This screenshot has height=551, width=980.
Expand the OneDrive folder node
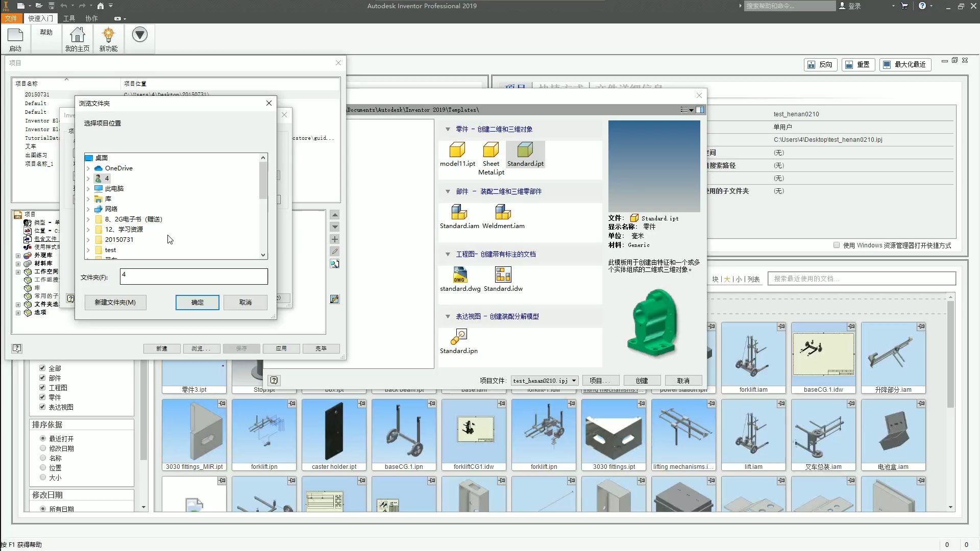click(x=88, y=168)
